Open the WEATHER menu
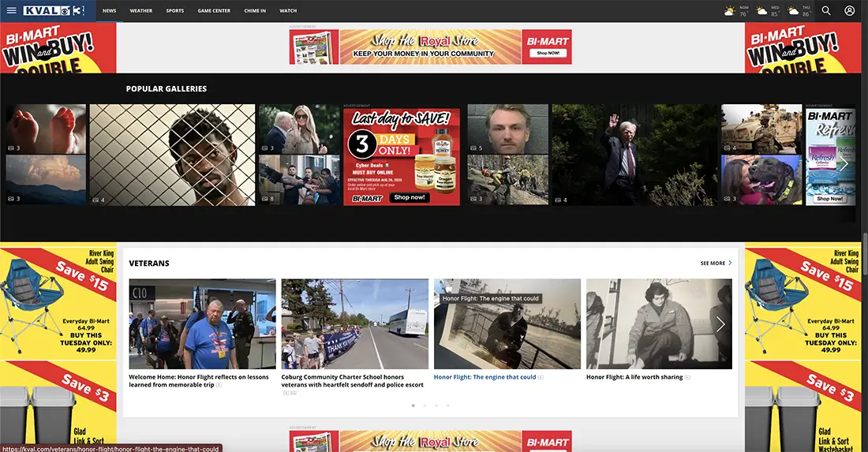The height and width of the screenshot is (452, 868). click(x=141, y=10)
